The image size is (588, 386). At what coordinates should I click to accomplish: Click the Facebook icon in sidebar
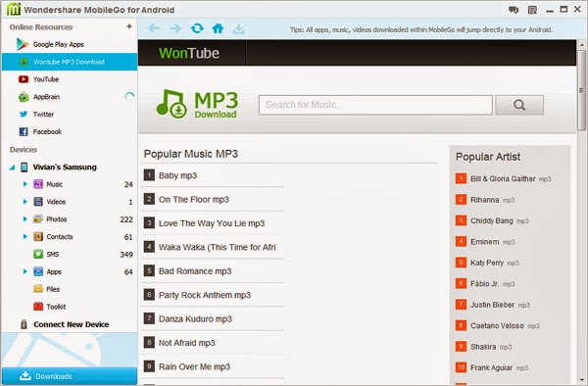click(24, 131)
